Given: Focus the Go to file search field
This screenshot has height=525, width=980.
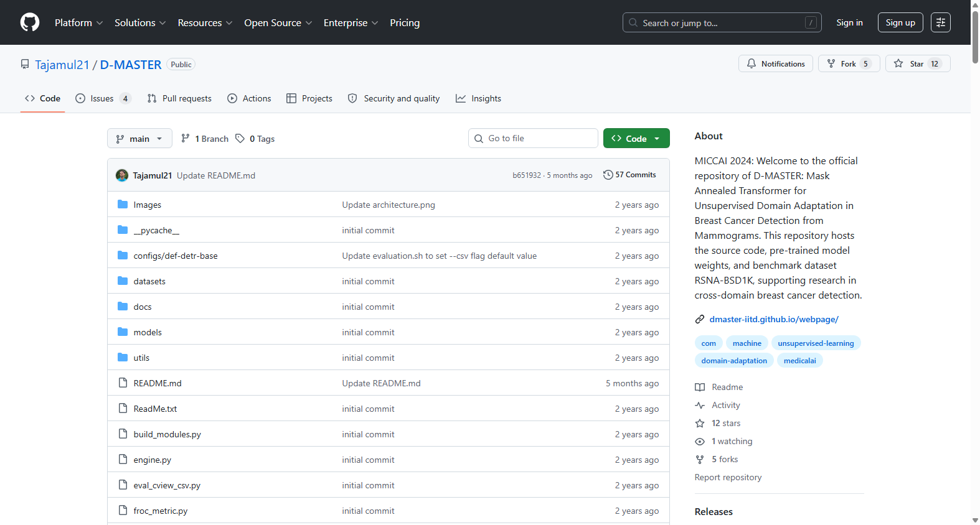Looking at the screenshot, I should (x=533, y=138).
